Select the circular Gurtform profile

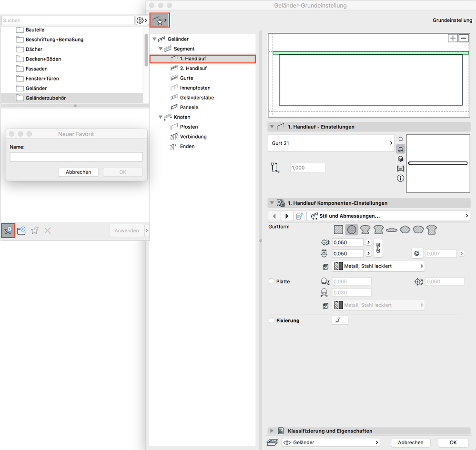[x=352, y=230]
